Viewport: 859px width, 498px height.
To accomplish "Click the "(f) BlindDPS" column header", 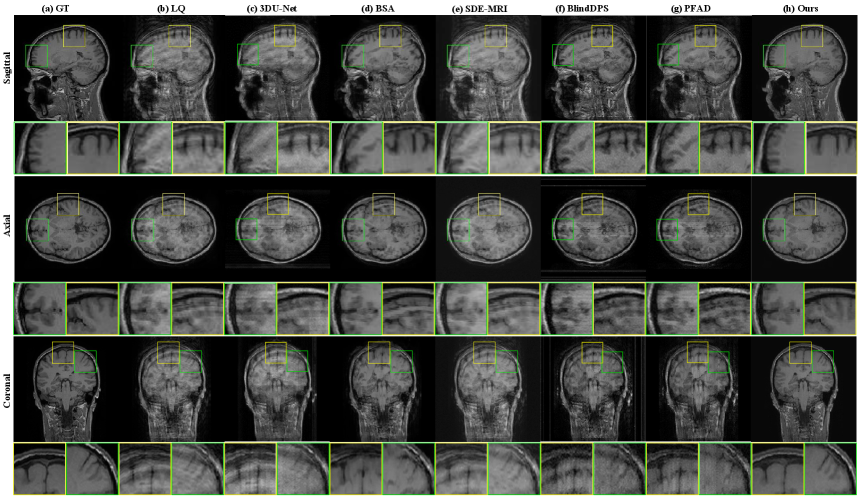I will pyautogui.click(x=593, y=7).
